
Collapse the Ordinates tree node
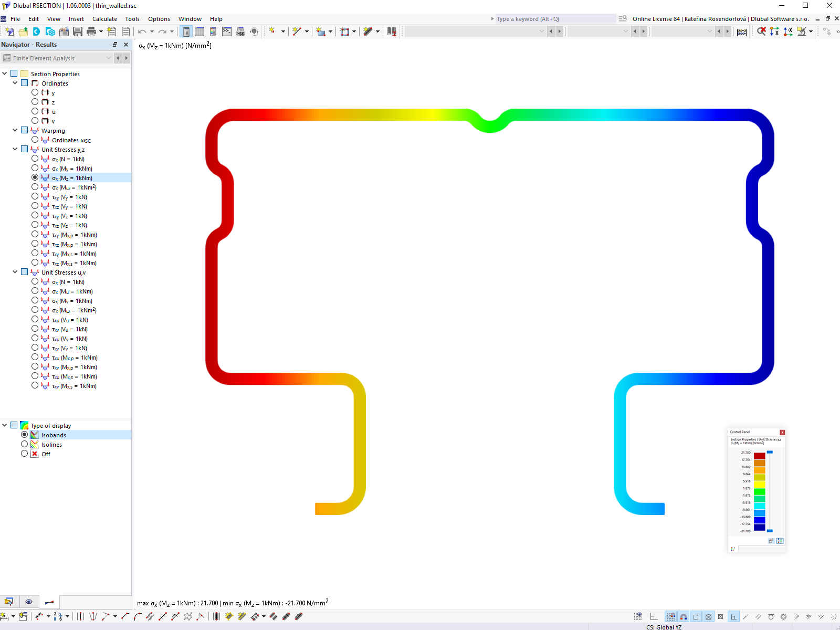click(x=15, y=83)
